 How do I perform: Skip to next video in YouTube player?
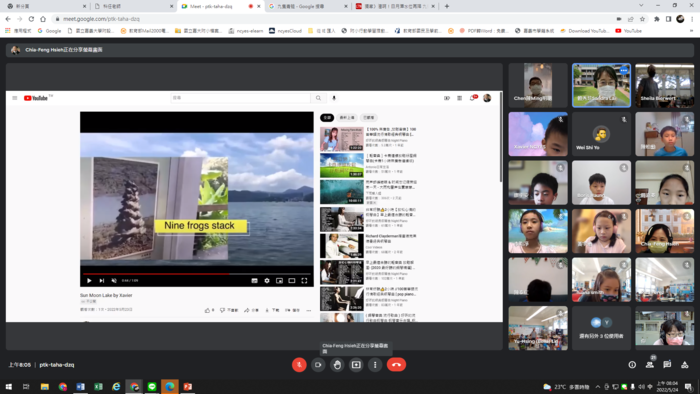pos(101,281)
